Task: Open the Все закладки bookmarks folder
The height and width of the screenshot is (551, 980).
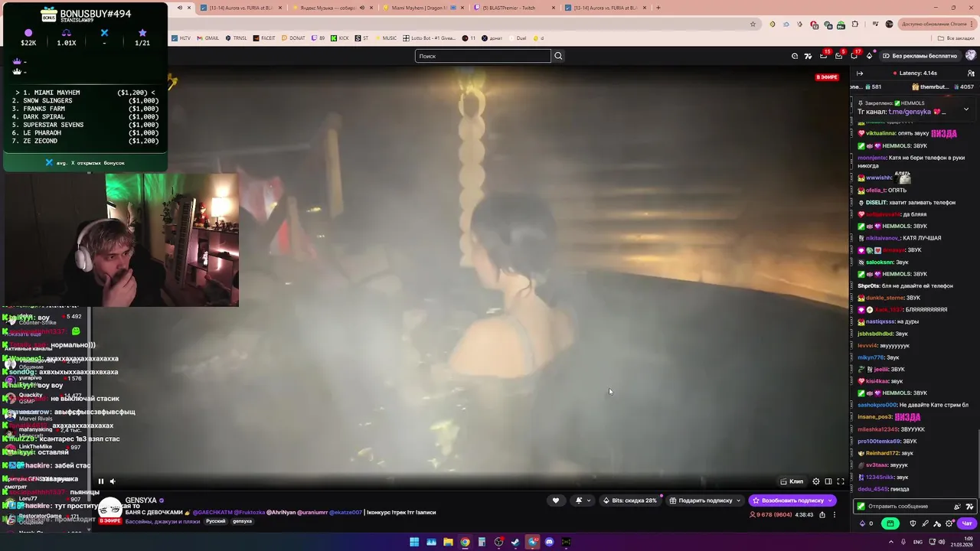Action: tap(957, 37)
